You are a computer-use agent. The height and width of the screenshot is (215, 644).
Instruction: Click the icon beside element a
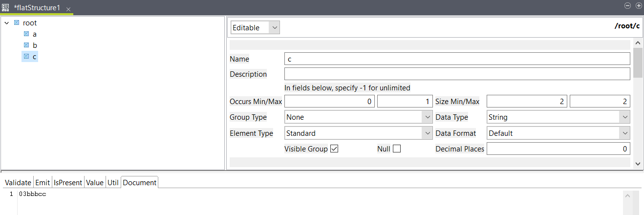(x=26, y=34)
